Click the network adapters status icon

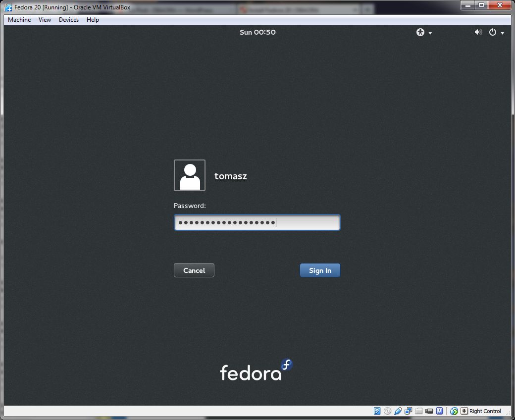click(408, 411)
